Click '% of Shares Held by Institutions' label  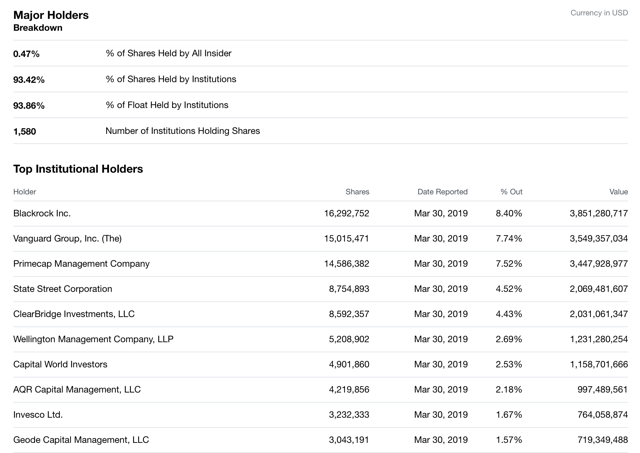click(x=171, y=79)
